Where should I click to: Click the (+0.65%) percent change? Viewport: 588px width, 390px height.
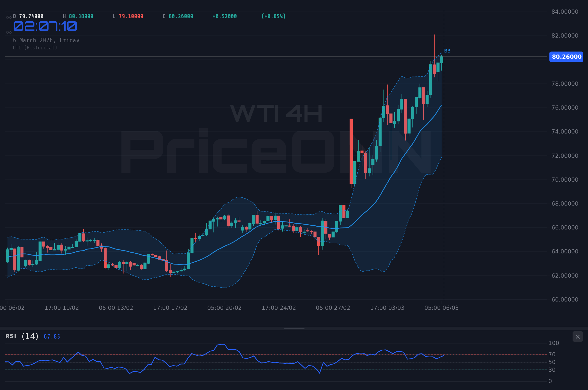point(274,16)
